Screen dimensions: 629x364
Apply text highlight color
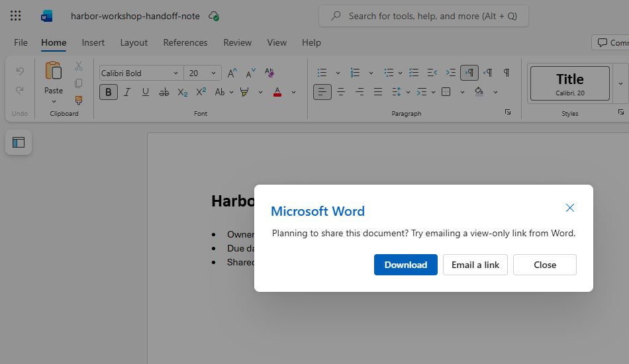(x=244, y=92)
